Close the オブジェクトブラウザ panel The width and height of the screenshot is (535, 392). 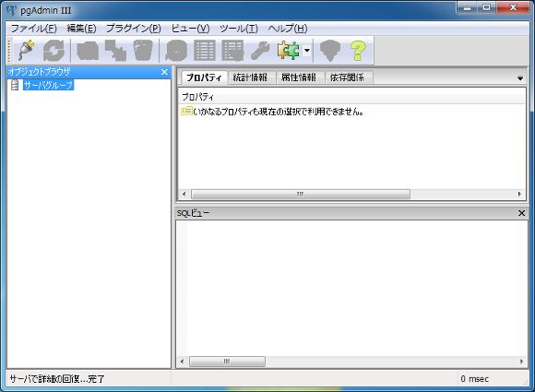click(x=164, y=72)
